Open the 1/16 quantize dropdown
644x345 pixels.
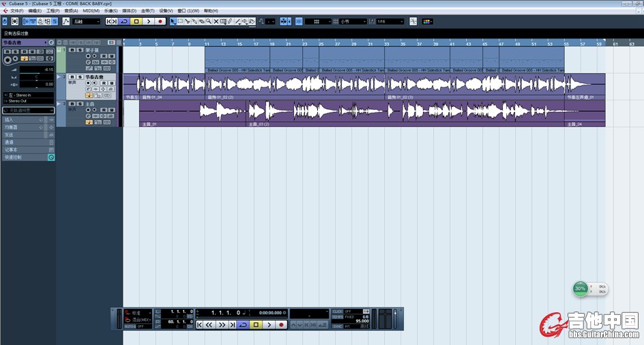point(390,22)
